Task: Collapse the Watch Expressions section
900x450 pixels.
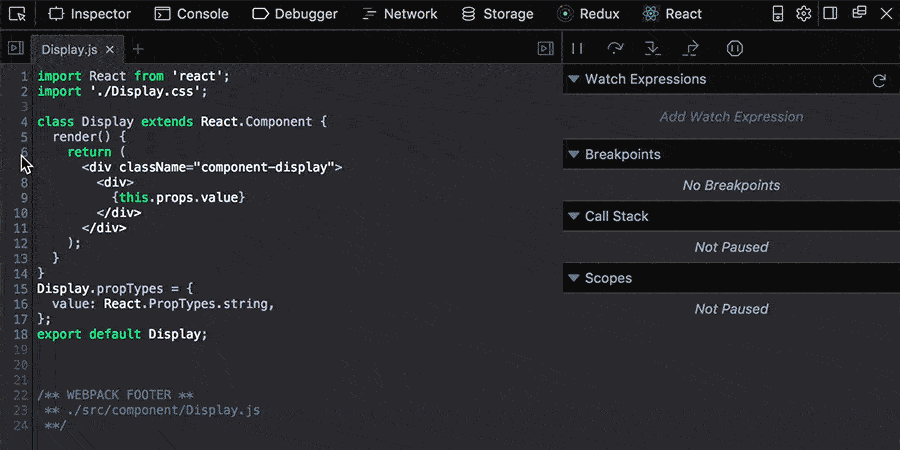Action: tap(574, 80)
